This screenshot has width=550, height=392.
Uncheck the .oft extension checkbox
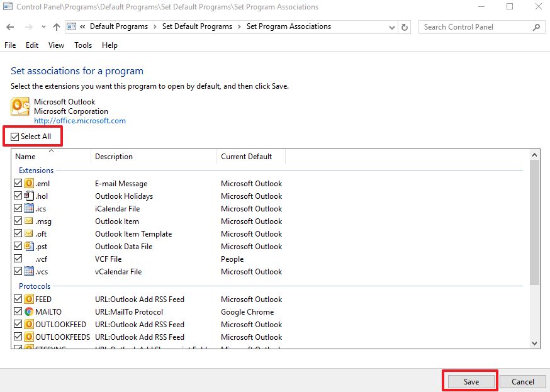pyautogui.click(x=18, y=233)
